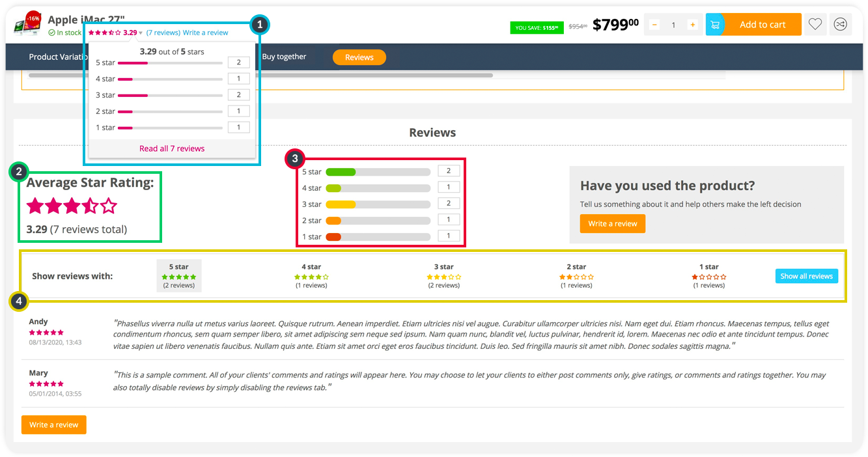Open the (7 reviews) link in header
The width and height of the screenshot is (868, 457).
163,33
